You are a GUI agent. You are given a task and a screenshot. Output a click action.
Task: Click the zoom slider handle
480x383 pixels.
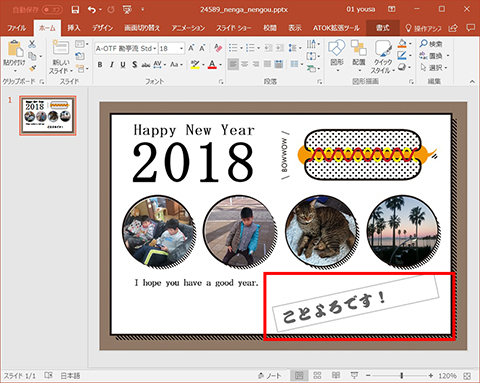(x=402, y=376)
